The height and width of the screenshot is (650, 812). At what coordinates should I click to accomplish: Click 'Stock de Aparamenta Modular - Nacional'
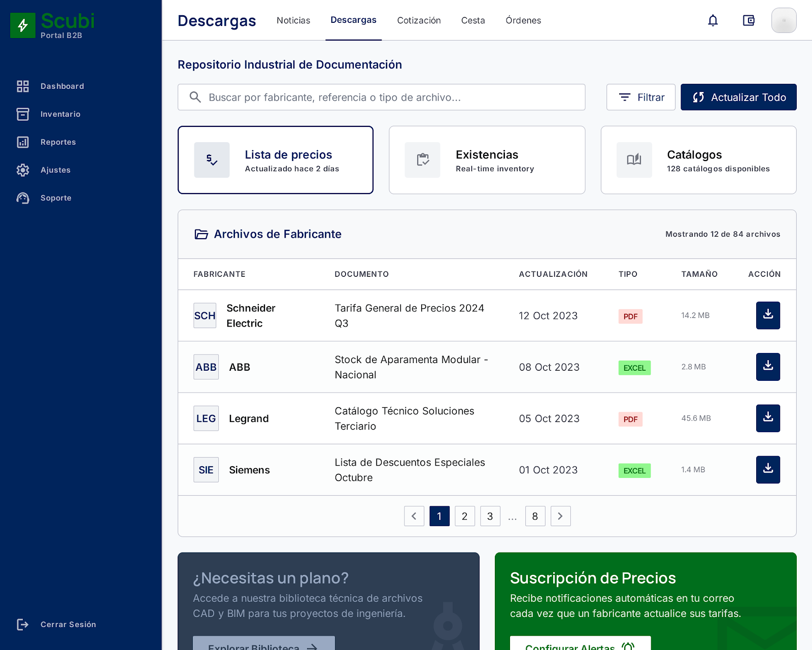[x=412, y=367]
